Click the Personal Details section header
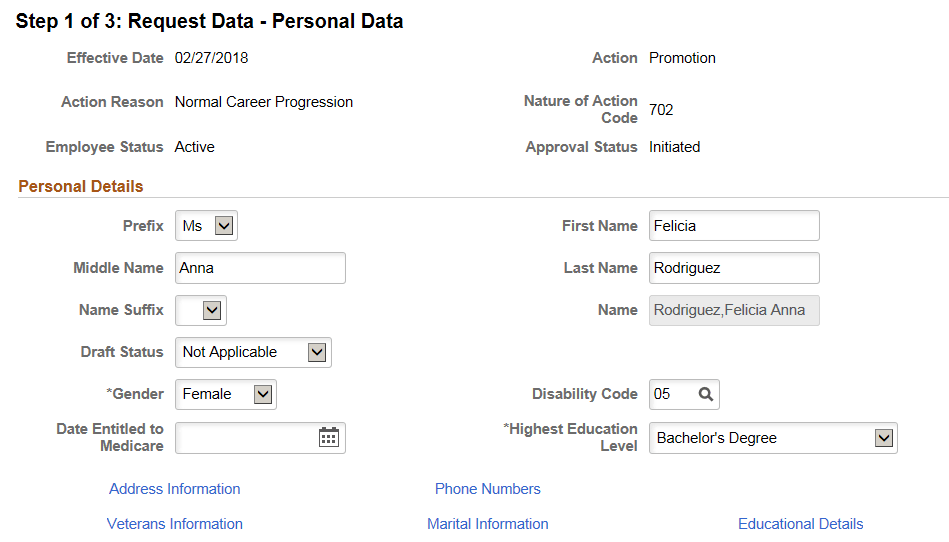Screen dimensions: 949x542 coord(80,186)
